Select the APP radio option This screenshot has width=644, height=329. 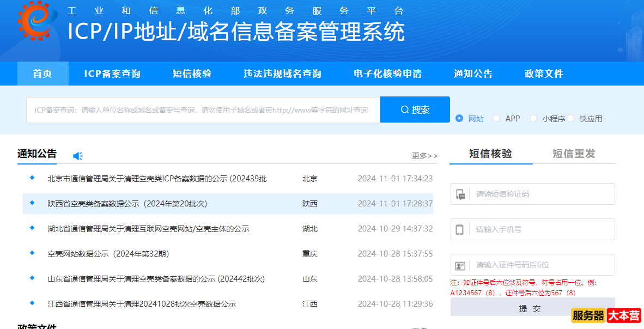point(496,118)
